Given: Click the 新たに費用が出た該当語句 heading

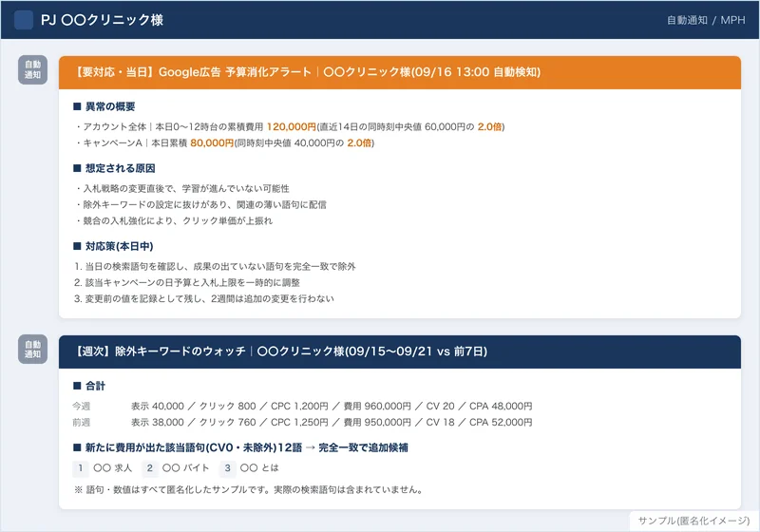Looking at the screenshot, I should coord(240,447).
